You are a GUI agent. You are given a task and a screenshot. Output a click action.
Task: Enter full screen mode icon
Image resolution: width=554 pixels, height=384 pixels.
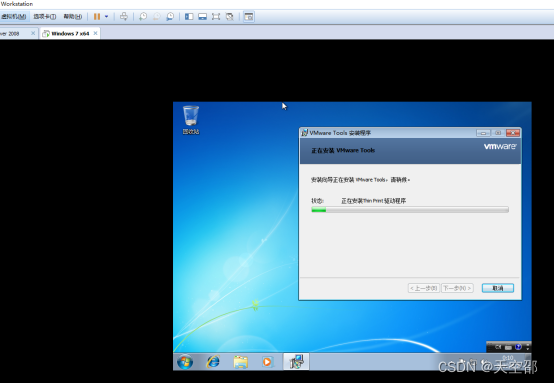click(216, 17)
